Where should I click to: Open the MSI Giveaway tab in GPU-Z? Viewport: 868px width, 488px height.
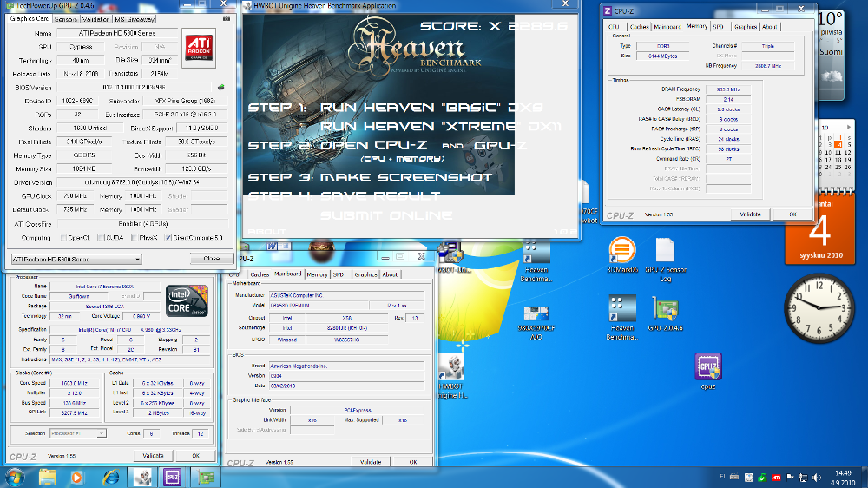[135, 19]
